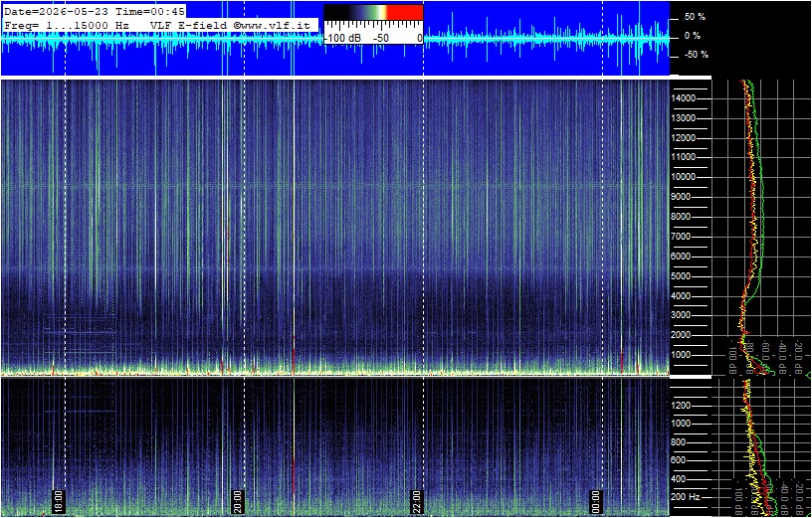Click the 20:00 time marker label

click(x=238, y=501)
